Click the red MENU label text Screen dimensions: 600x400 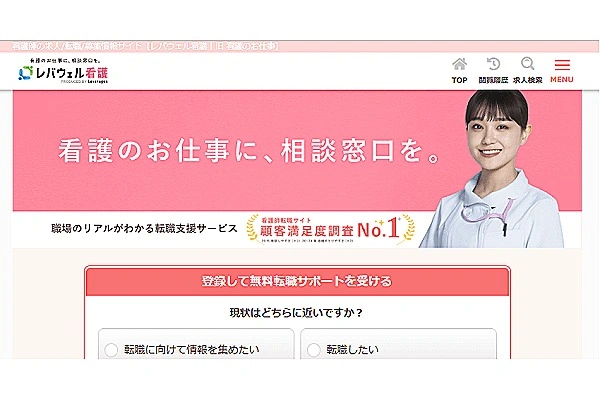(562, 80)
